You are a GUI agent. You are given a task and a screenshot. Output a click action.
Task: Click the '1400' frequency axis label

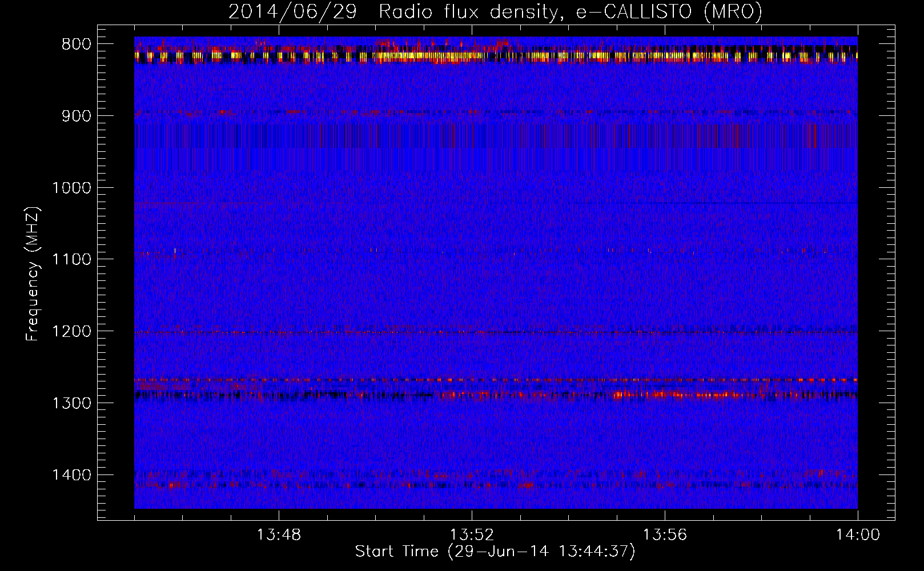pyautogui.click(x=71, y=475)
